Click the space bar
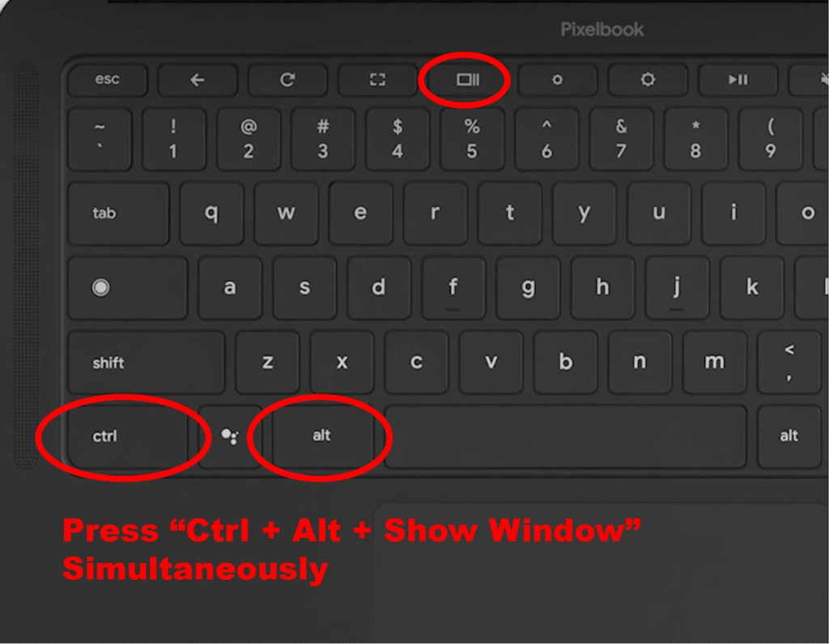Screen dimensions: 829x644 [565, 437]
